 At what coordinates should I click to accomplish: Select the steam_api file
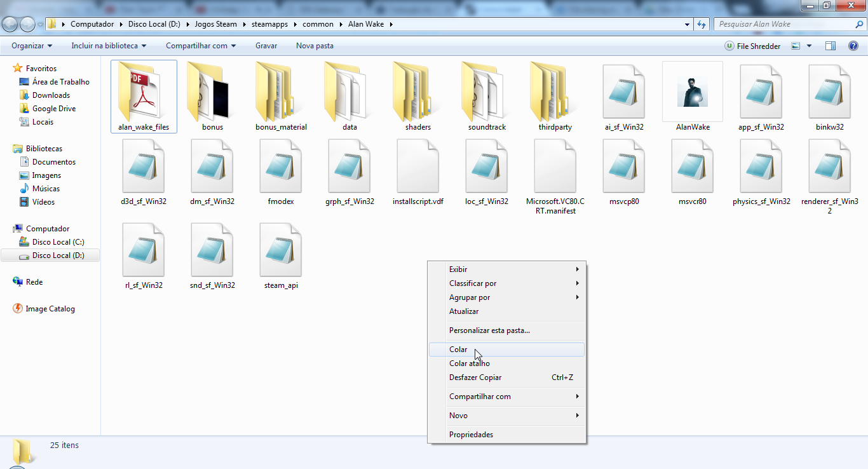(x=281, y=255)
